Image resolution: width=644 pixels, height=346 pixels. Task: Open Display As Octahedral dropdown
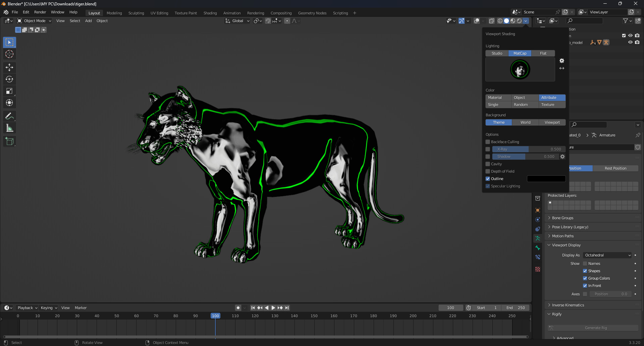(607, 255)
